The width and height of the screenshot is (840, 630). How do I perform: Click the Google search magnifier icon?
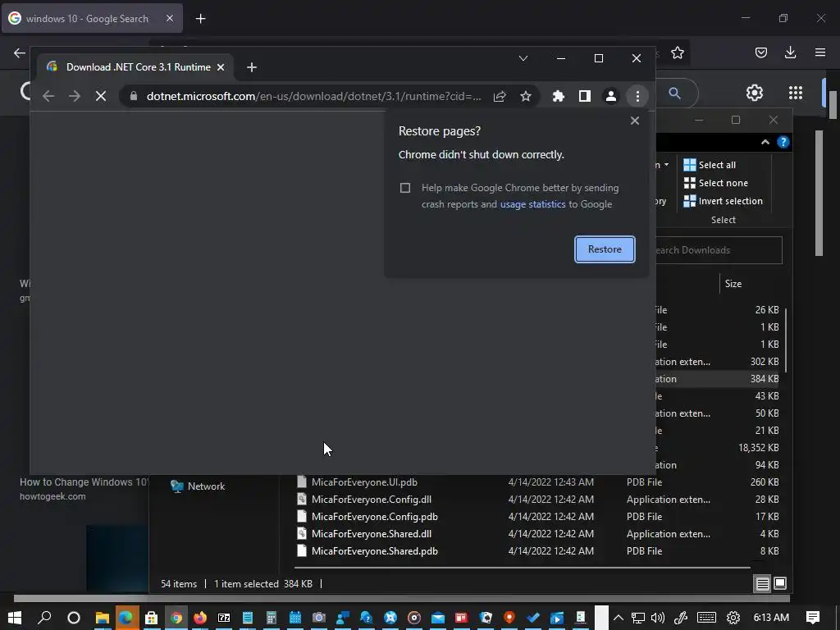(674, 94)
